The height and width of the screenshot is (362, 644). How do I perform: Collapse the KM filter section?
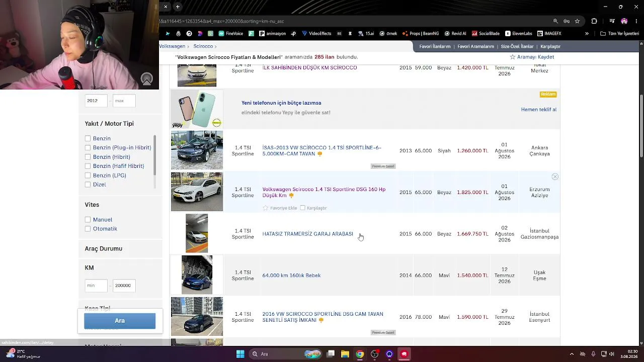click(89, 267)
